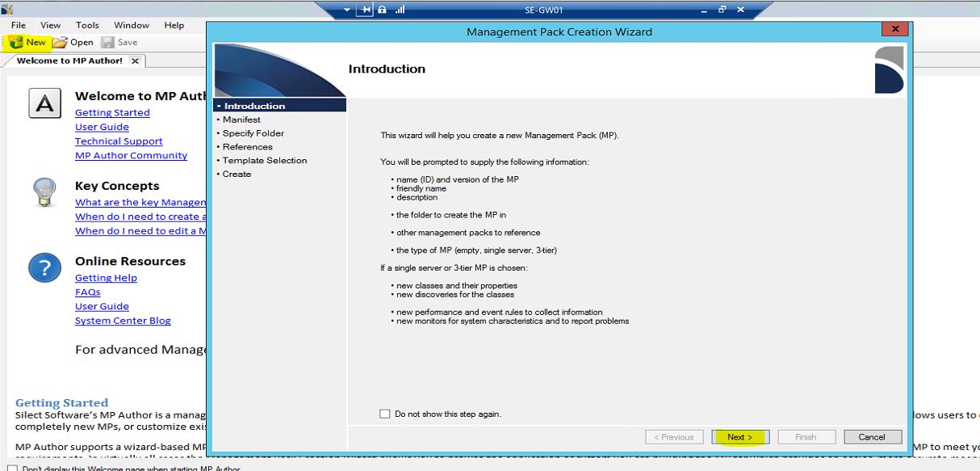Click the Next button in wizard
The width and height of the screenshot is (980, 471).
740,437
